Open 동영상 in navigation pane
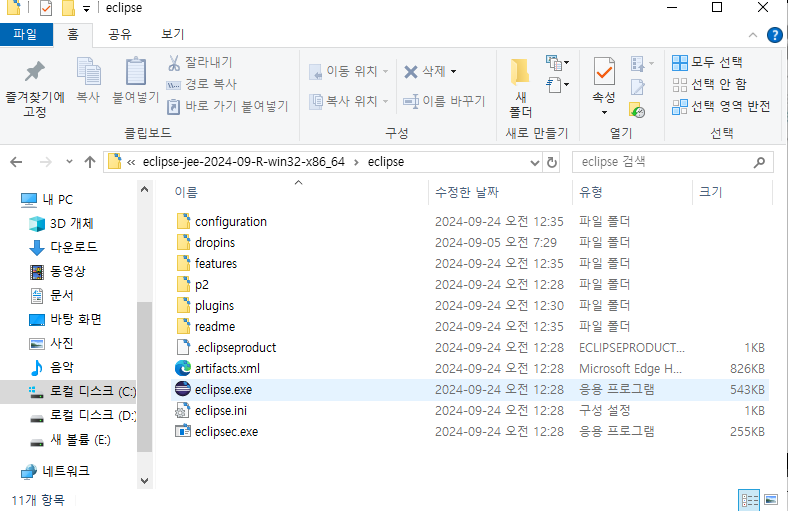Viewport: 788px width, 511px height. click(57, 271)
